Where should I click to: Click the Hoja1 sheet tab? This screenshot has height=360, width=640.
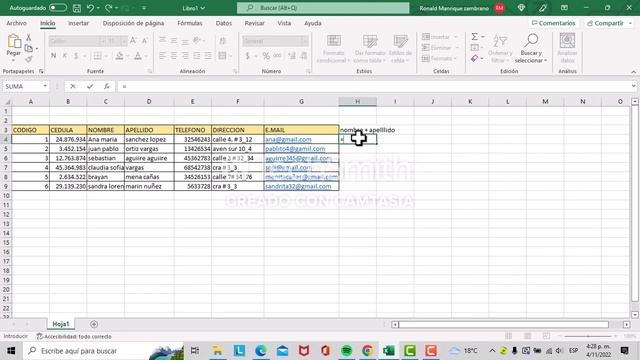tap(61, 324)
